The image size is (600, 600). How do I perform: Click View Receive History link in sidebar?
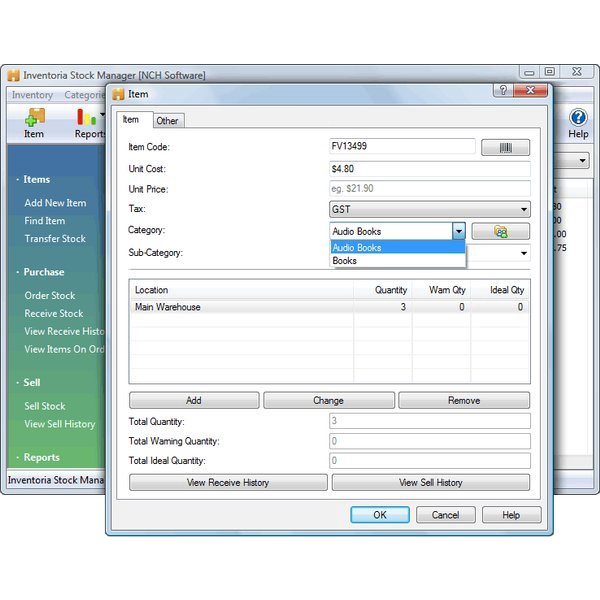pos(64,331)
